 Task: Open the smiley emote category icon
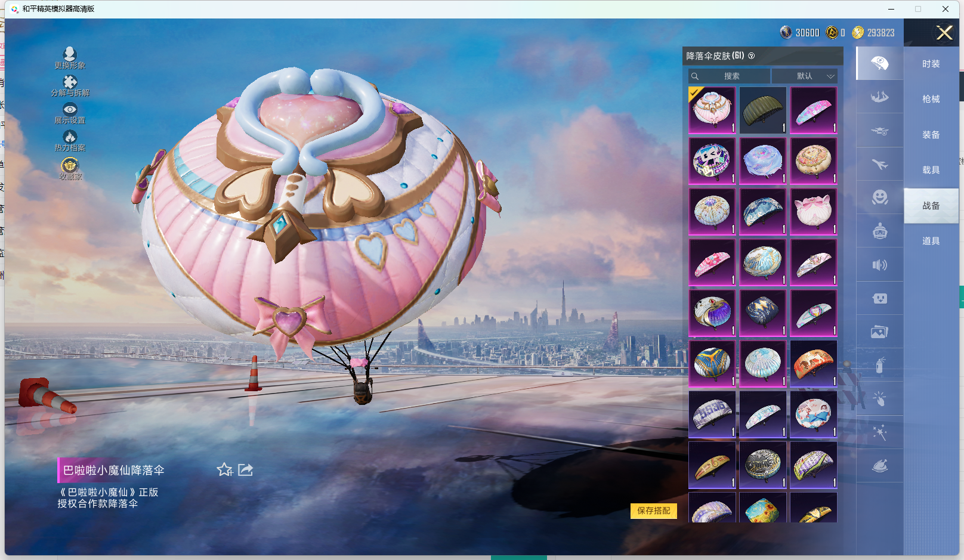[x=879, y=197]
